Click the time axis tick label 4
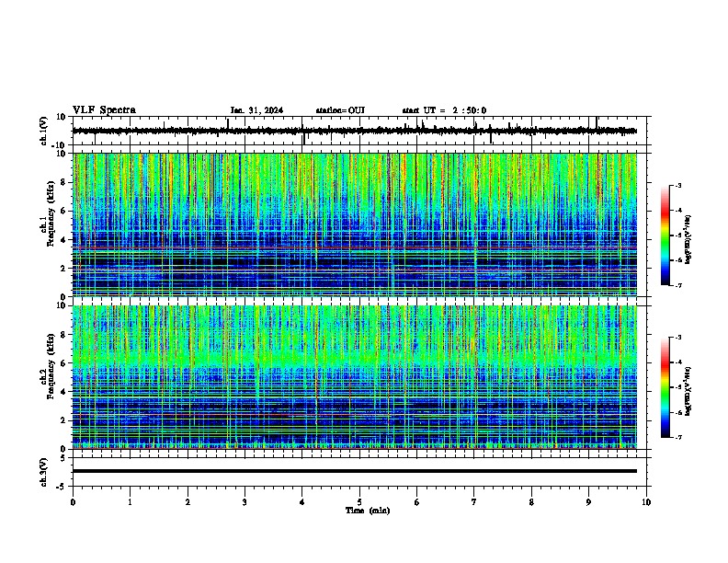The width and height of the screenshot is (728, 563). (302, 502)
